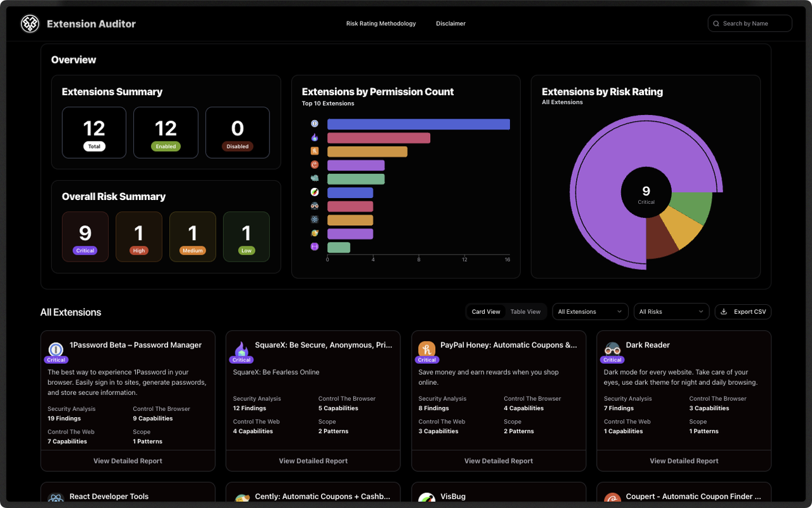Click the Dark Reader card icon
Screen dimensions: 812x508
tap(612, 349)
